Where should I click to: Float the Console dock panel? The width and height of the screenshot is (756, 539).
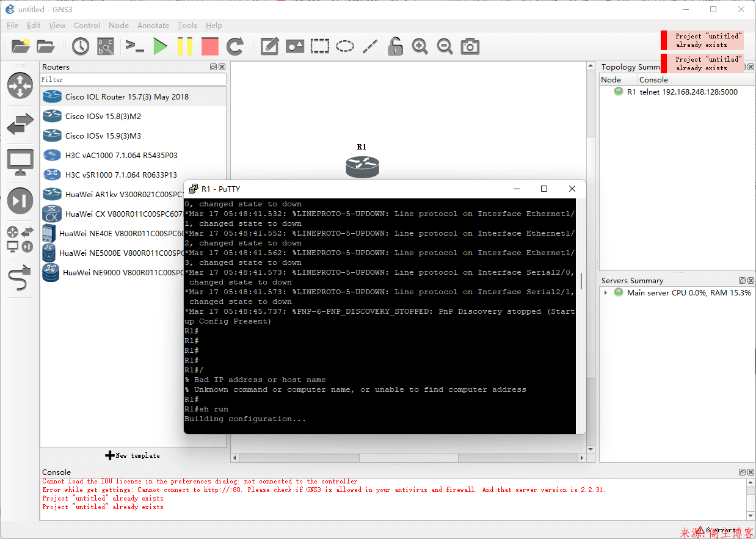coord(742,472)
